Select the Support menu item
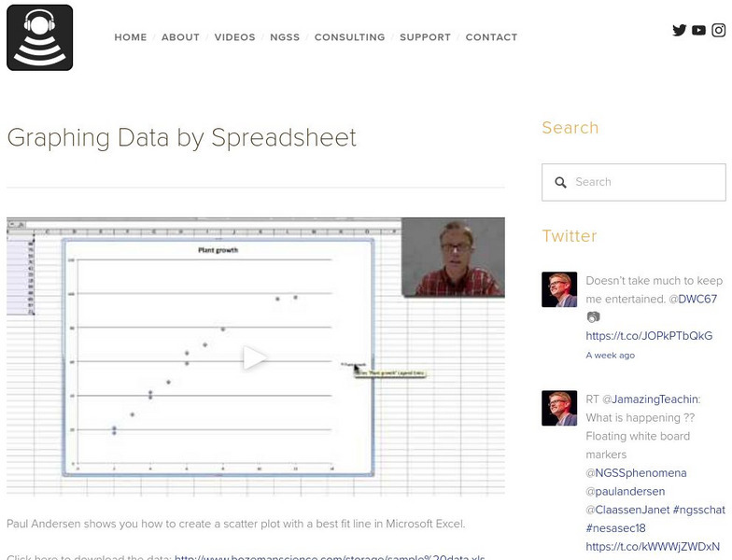 [425, 37]
